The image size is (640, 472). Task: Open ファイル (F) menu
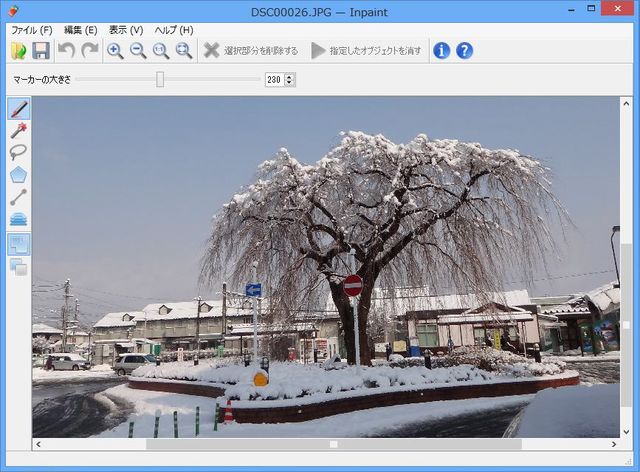coord(32,30)
